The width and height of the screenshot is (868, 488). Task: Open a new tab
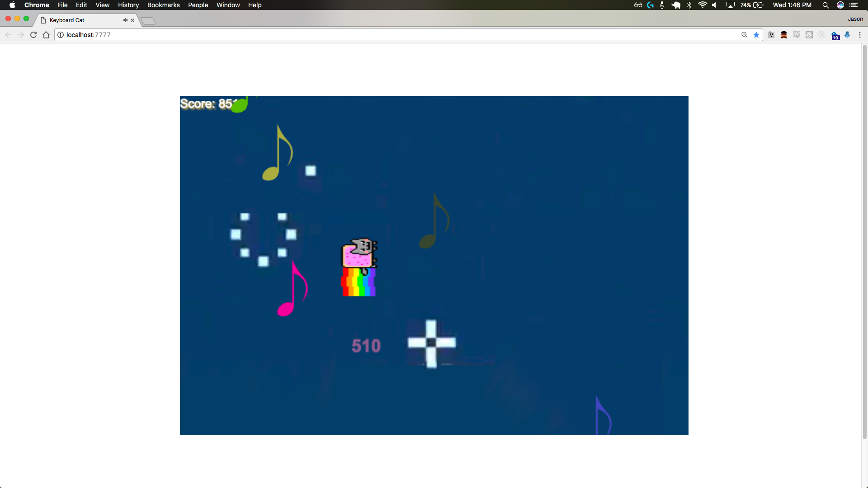click(x=148, y=21)
